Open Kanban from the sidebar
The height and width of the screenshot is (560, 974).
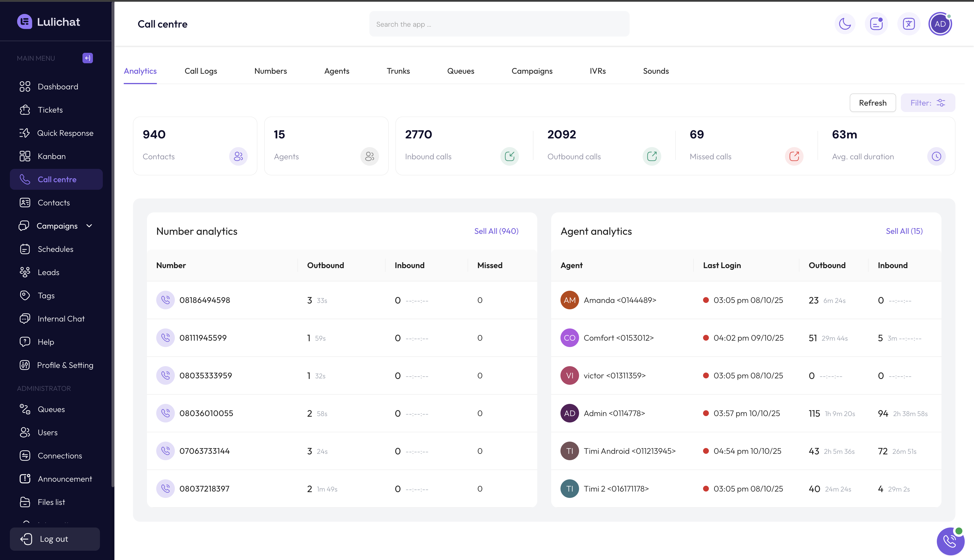pos(52,156)
